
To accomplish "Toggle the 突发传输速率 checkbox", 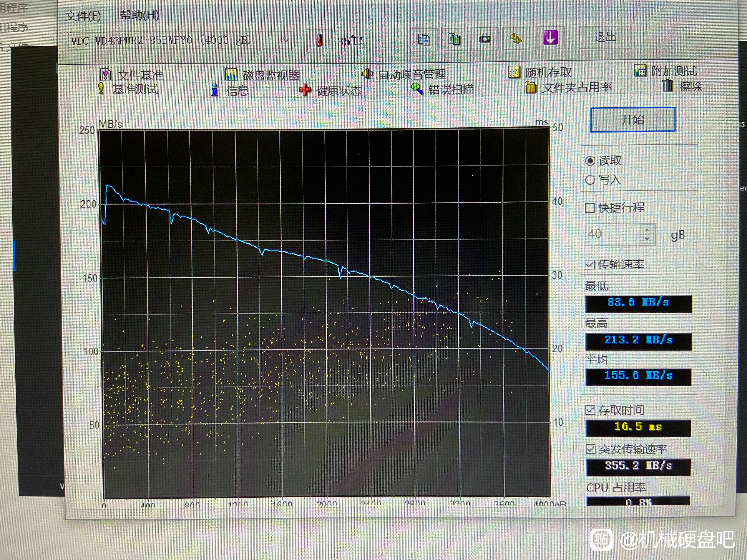I will pyautogui.click(x=590, y=449).
